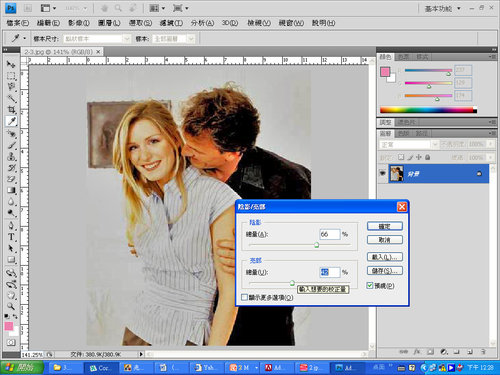500x375 pixels.
Task: Select the Rectangle shape tool
Action: (11, 260)
